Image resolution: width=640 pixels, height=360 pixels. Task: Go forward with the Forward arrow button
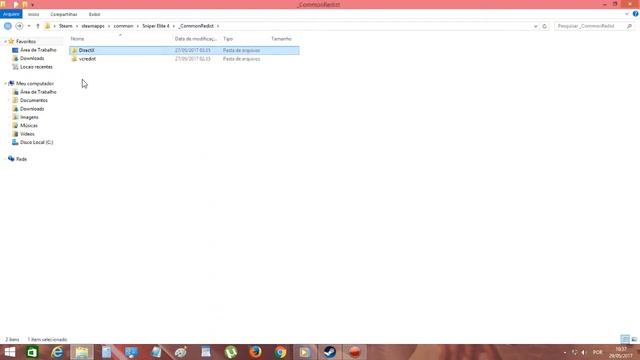(x=19, y=26)
